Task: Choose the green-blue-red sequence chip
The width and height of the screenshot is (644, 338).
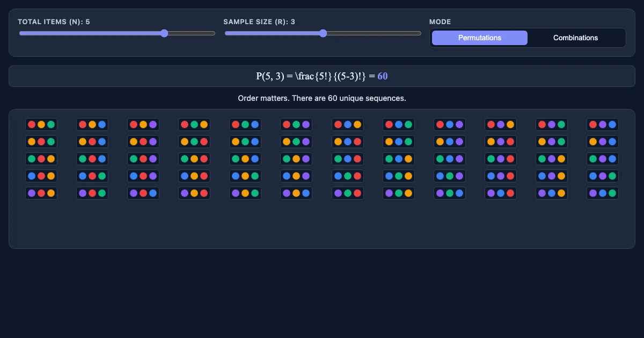Action: (x=348, y=159)
